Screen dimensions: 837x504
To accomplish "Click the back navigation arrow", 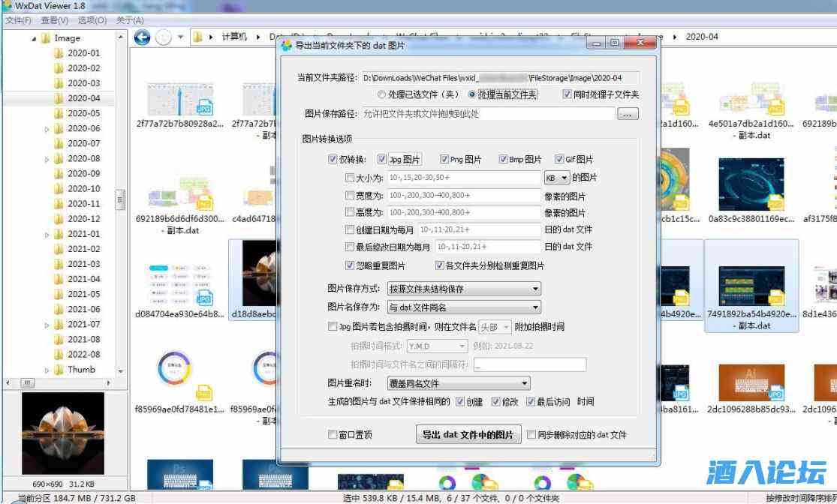I will (143, 36).
